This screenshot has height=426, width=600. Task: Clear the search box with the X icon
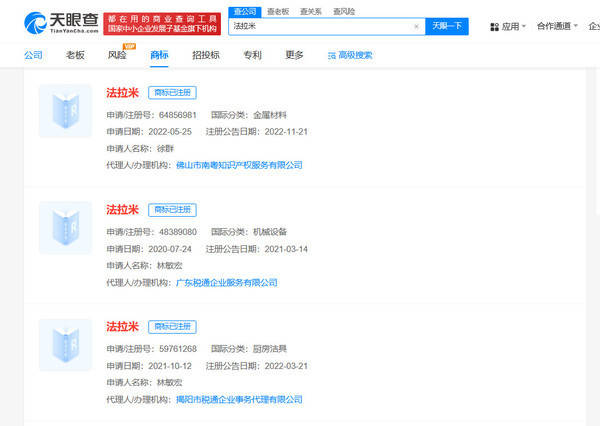coord(416,26)
